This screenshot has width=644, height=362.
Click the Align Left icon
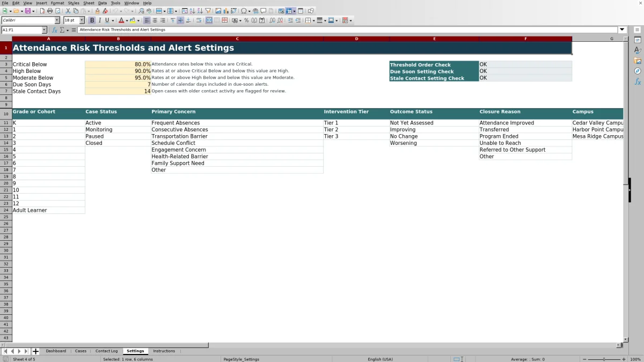(x=147, y=20)
